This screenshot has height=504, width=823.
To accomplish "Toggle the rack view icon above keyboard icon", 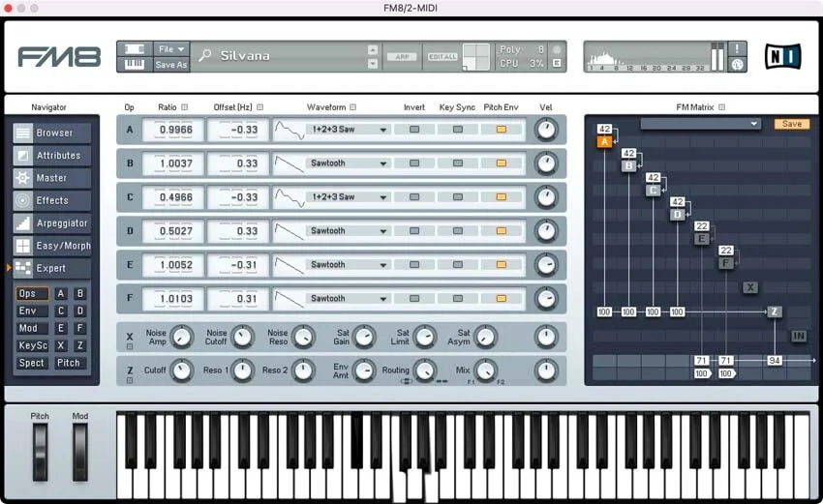I will (135, 48).
